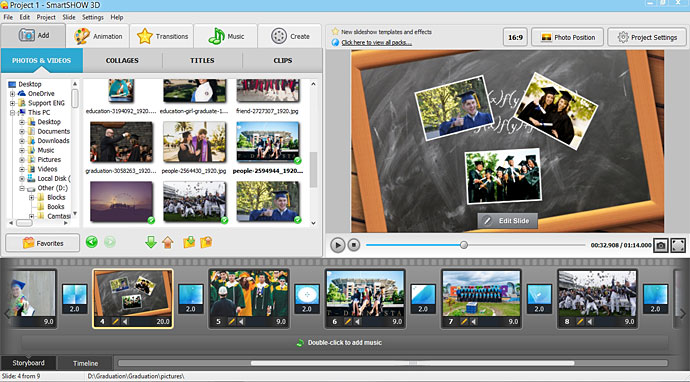Open the Transitions tab

click(162, 36)
